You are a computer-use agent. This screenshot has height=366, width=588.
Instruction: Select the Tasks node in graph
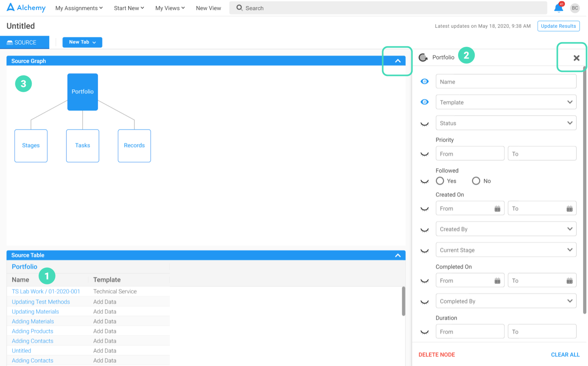pyautogui.click(x=82, y=146)
